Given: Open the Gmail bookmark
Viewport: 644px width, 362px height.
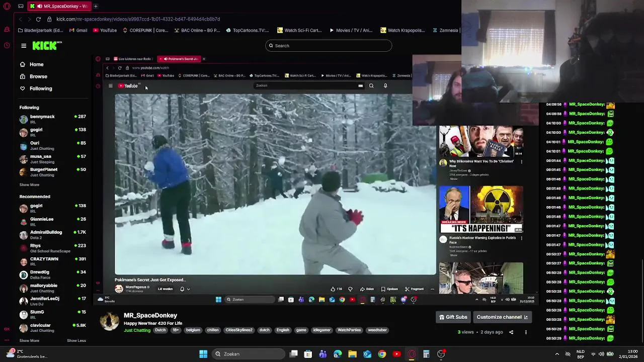Looking at the screenshot, I should click(78, 30).
